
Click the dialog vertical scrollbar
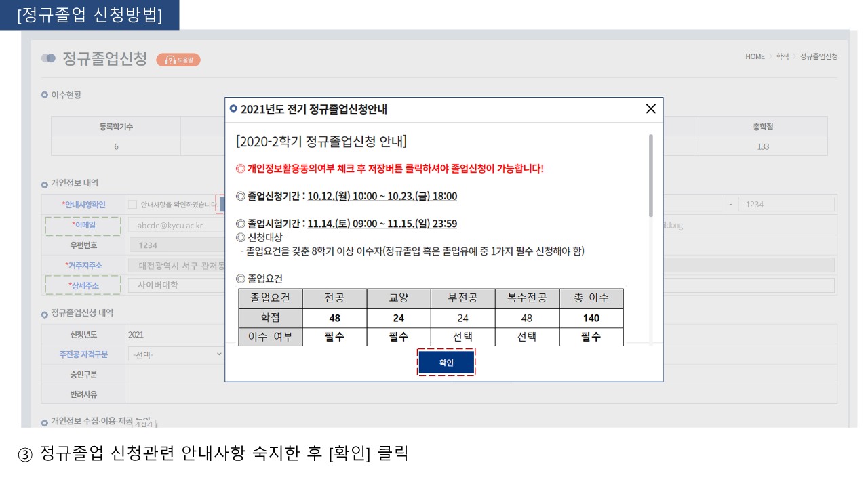click(x=651, y=175)
